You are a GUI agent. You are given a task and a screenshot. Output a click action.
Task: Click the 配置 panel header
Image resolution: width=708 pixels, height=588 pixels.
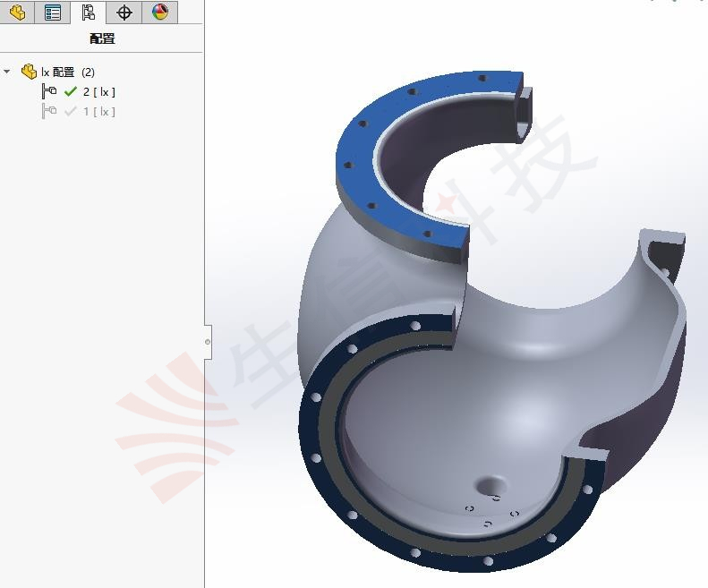click(102, 38)
